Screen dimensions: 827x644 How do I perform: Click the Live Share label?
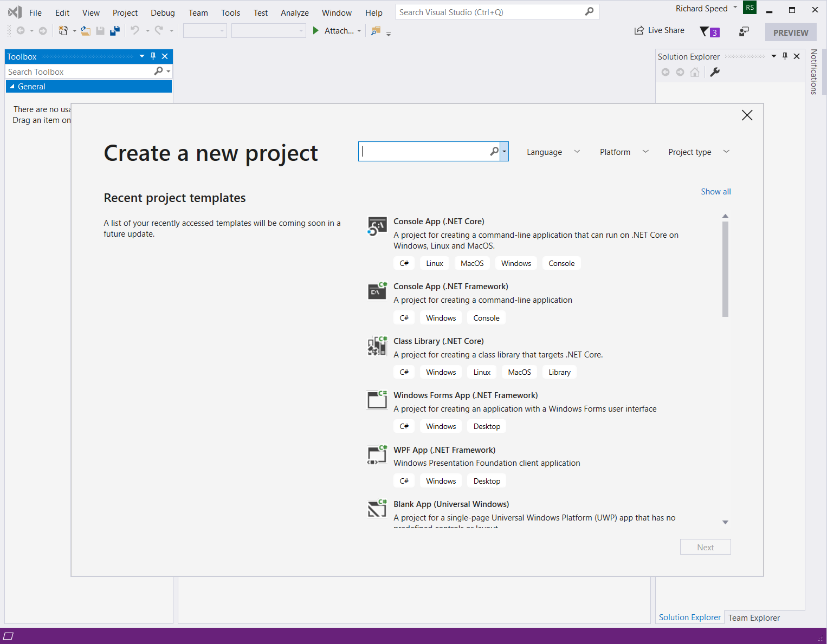coord(666,30)
